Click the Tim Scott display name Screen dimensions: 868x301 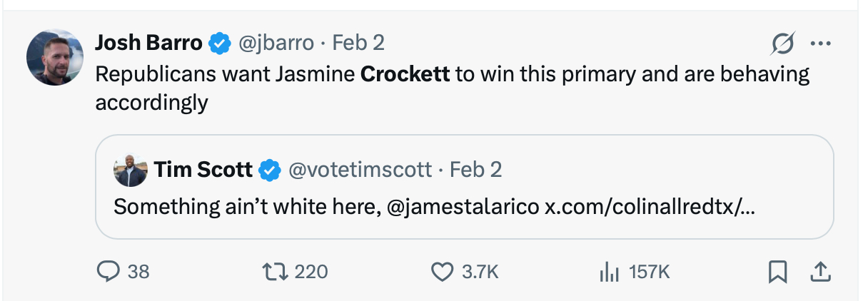tap(203, 170)
